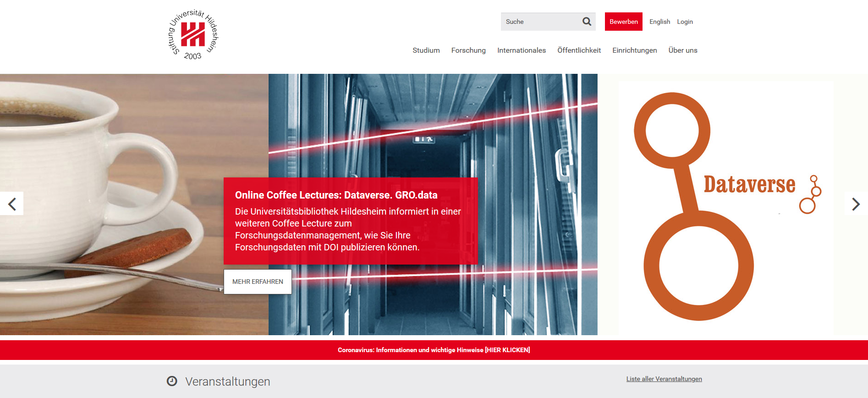Viewport: 868px width, 398px height.
Task: Open the Öffentlichkeit menu
Action: [579, 50]
